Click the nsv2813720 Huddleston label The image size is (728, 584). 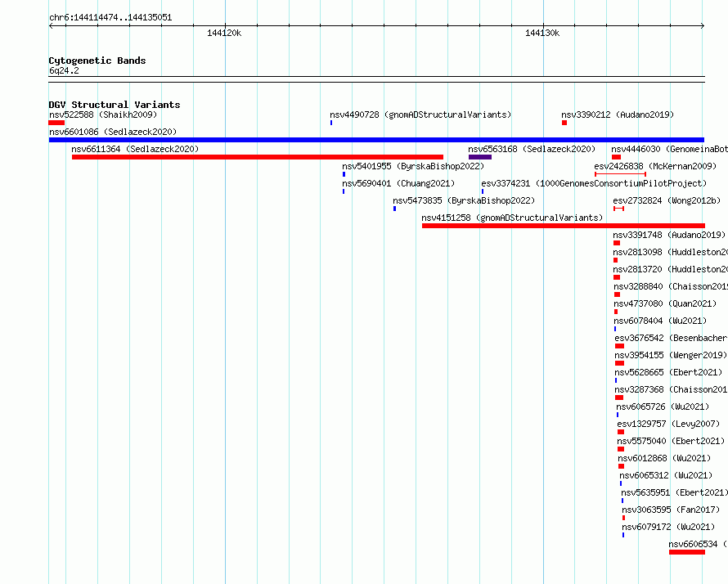pyautogui.click(x=671, y=269)
